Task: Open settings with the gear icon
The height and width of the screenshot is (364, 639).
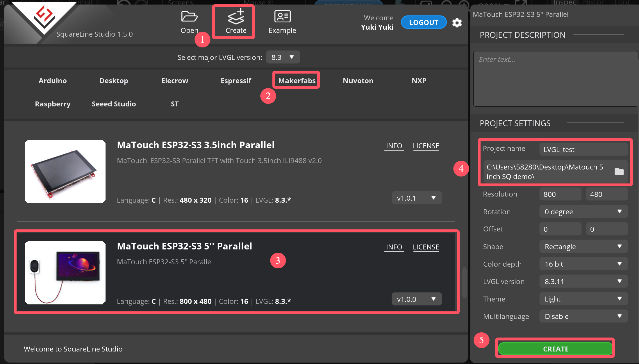Action: [x=457, y=23]
